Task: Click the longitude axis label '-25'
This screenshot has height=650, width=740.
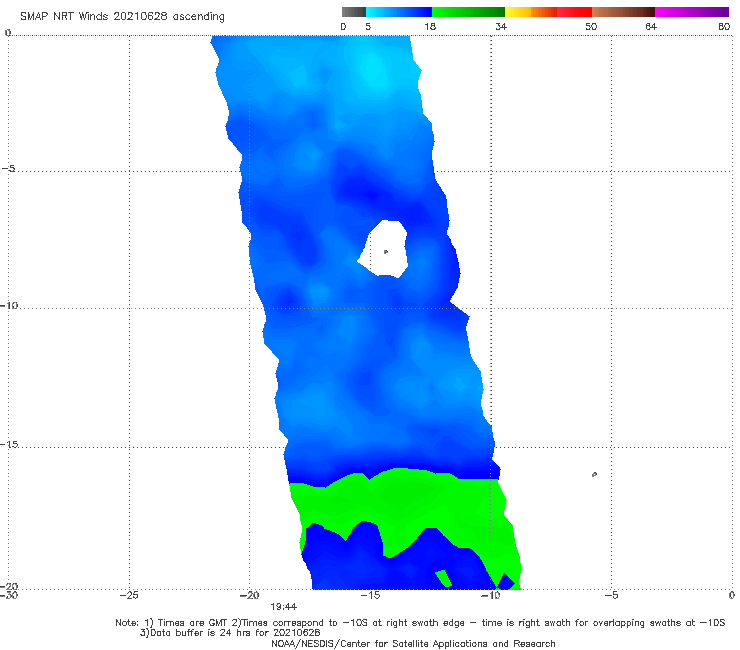Action: pyautogui.click(x=129, y=595)
